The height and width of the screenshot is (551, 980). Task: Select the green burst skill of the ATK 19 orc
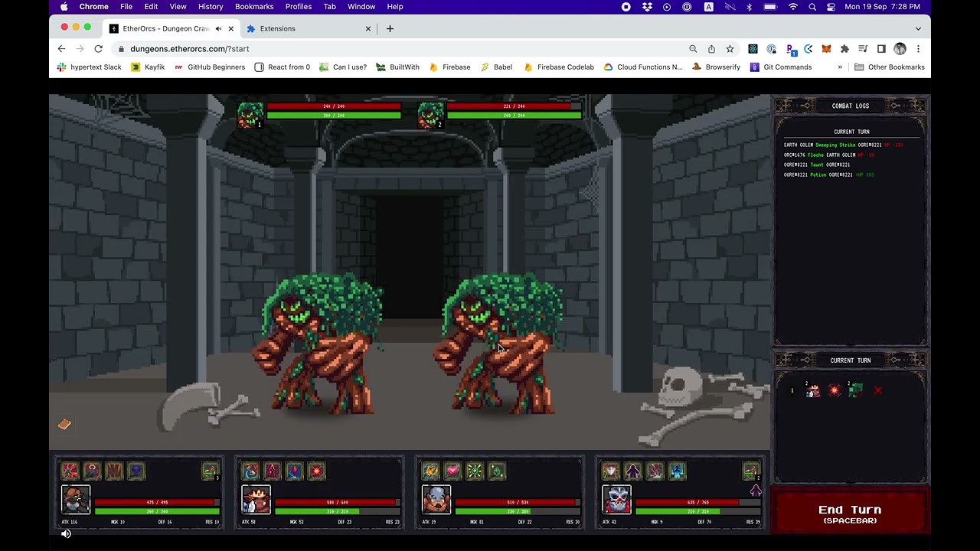475,471
